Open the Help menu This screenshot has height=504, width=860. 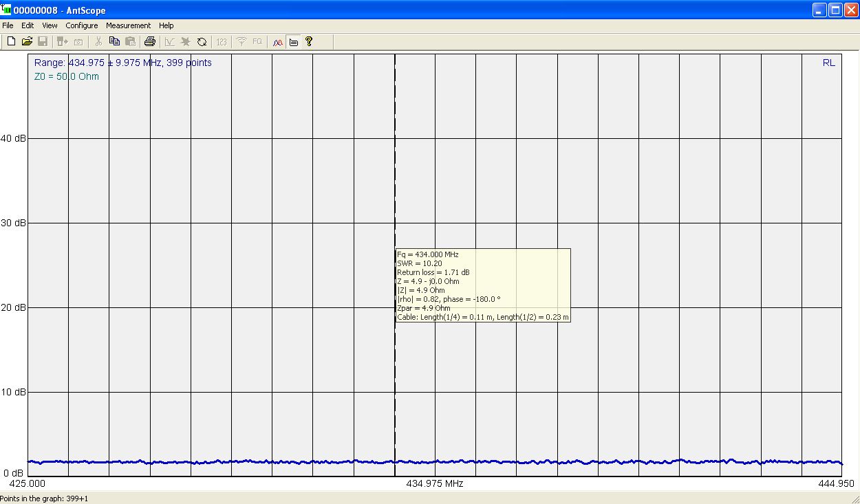[x=166, y=25]
